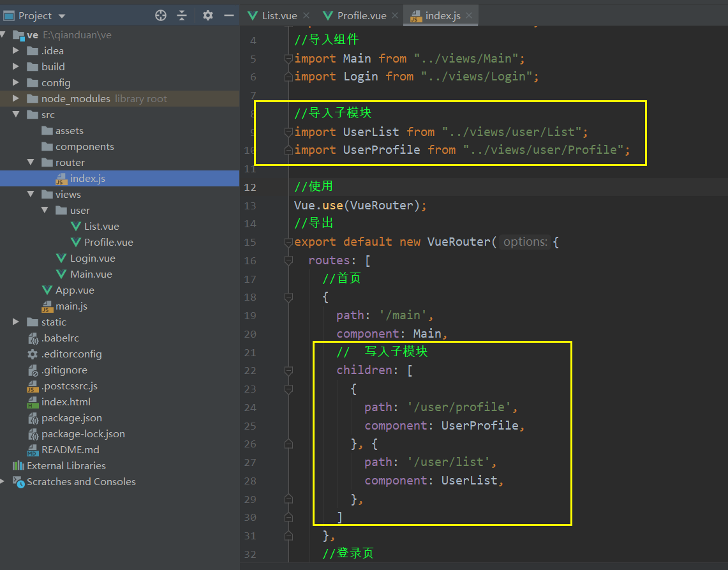Click line number 12 in gutter
This screenshot has height=570, width=728.
(249, 187)
